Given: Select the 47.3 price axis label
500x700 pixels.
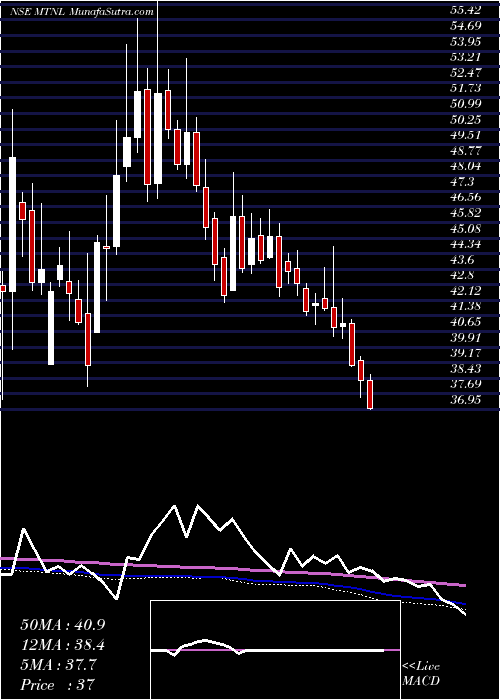Looking at the screenshot, I should pos(462,182).
